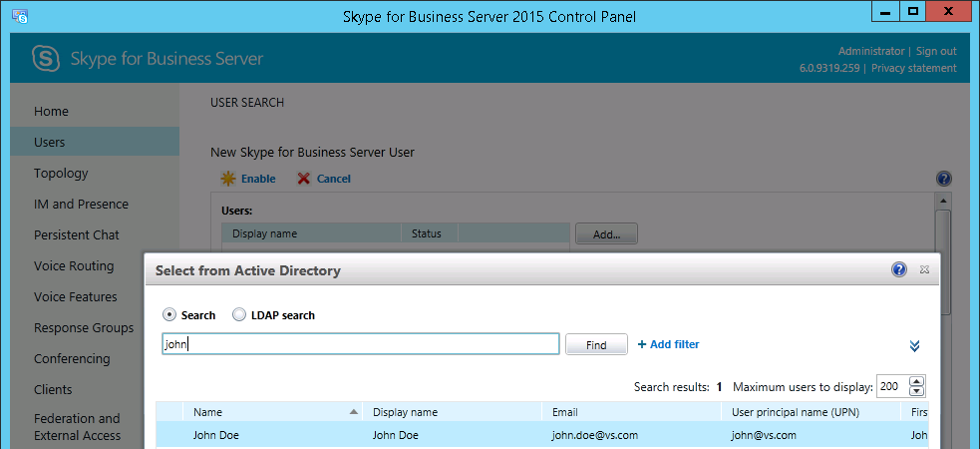Click main panel scrollbar up arrow

(x=943, y=201)
